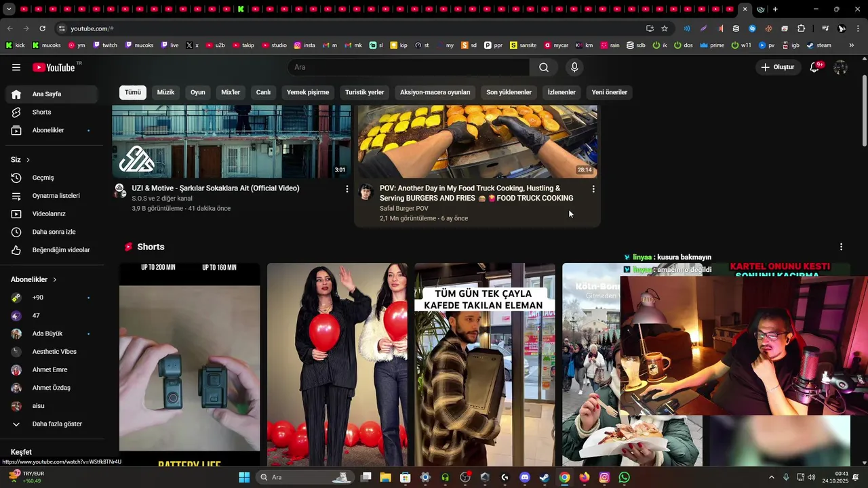Show more bookmarks chevron

852,45
